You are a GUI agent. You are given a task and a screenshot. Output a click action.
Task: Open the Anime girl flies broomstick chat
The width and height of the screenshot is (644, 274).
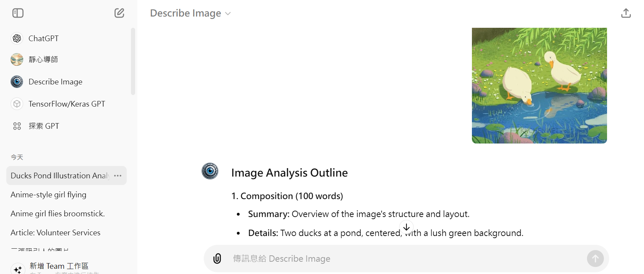pos(58,214)
